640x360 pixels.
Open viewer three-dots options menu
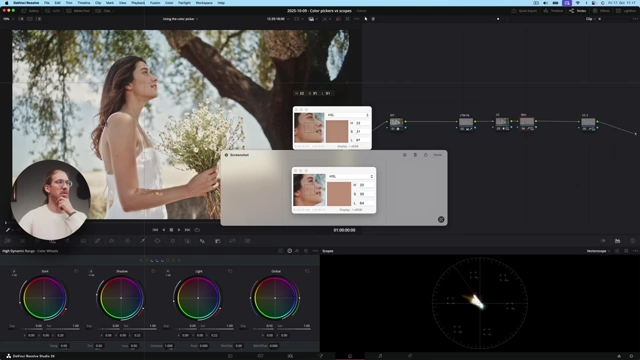coord(356,19)
